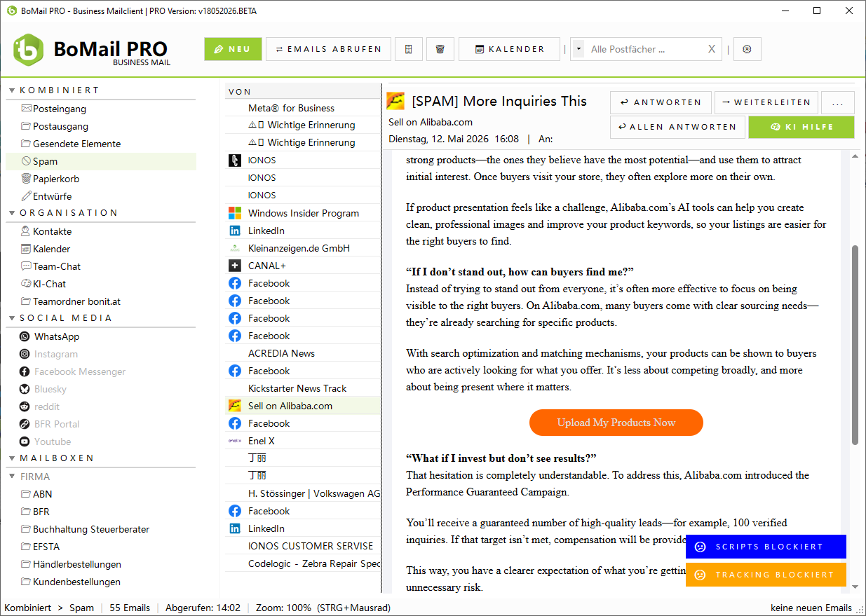Collapse the KOMBINIERT section
866x616 pixels.
click(12, 90)
